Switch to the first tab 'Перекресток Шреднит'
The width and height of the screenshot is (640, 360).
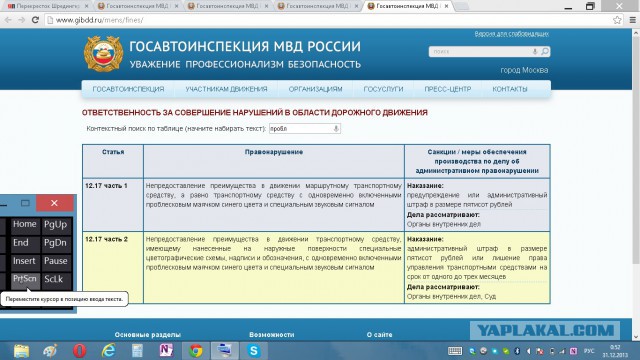pos(47,6)
